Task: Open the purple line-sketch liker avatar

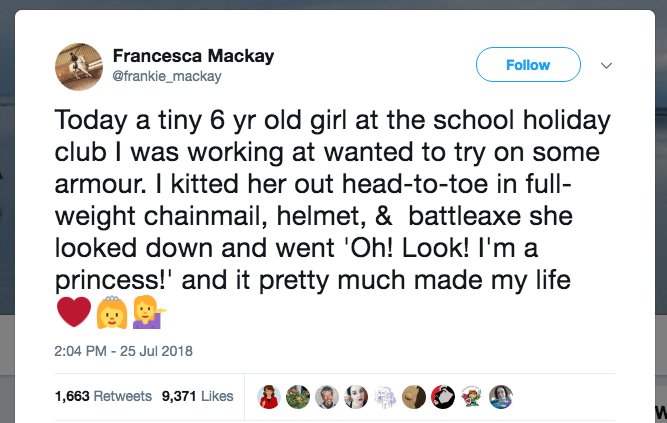Action: [x=385, y=396]
